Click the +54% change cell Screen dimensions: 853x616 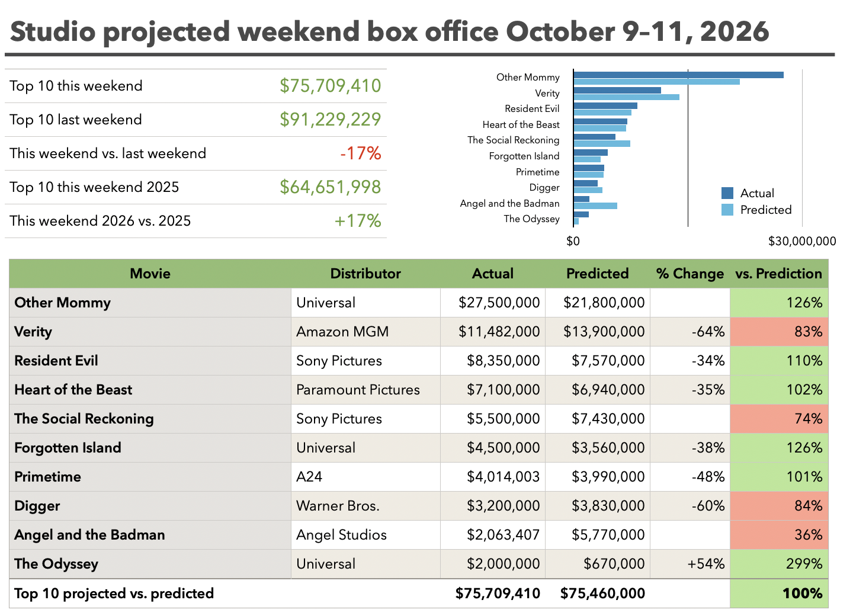click(x=690, y=564)
